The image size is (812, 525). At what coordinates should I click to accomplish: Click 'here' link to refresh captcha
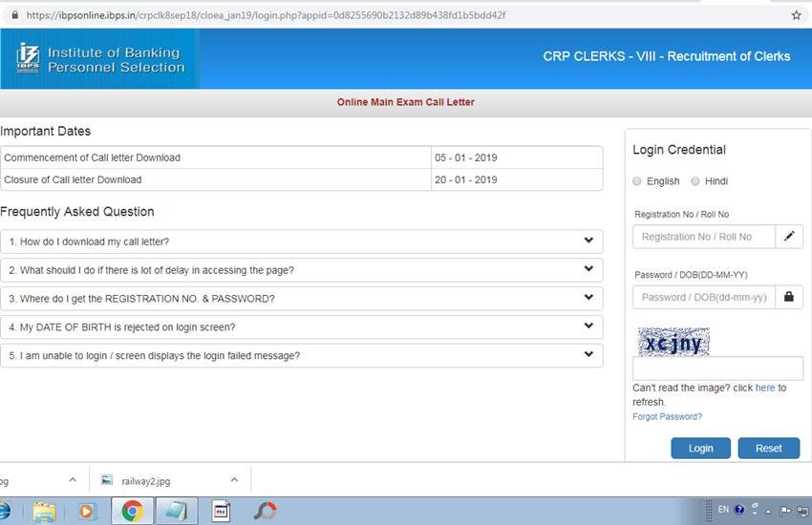point(765,388)
